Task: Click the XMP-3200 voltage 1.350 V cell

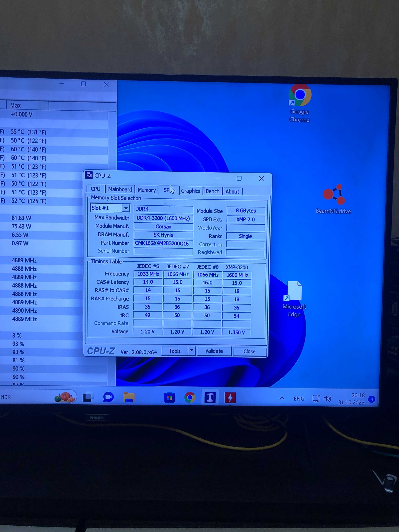Action: [x=236, y=332]
